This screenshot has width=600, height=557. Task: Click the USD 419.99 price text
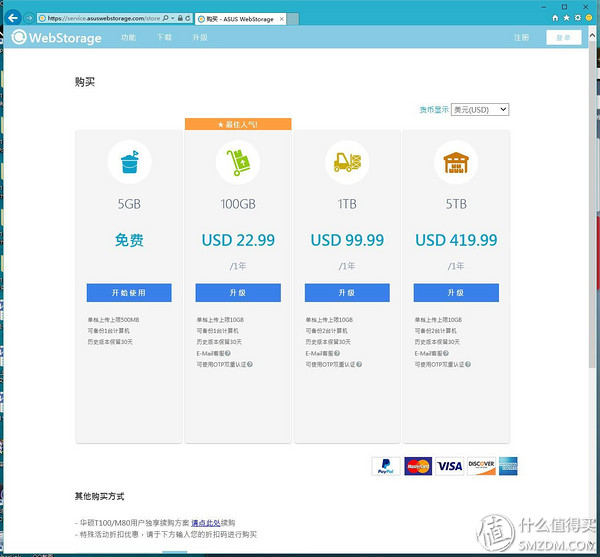click(456, 240)
